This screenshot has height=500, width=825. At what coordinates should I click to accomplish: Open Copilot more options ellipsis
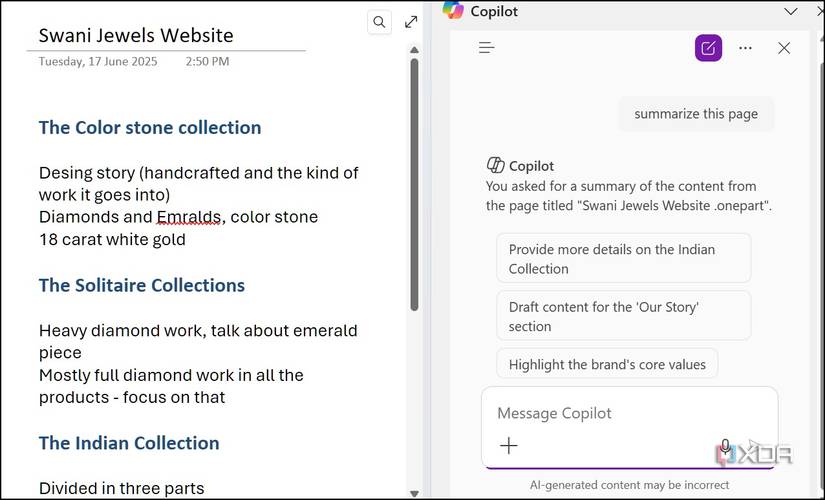745,48
